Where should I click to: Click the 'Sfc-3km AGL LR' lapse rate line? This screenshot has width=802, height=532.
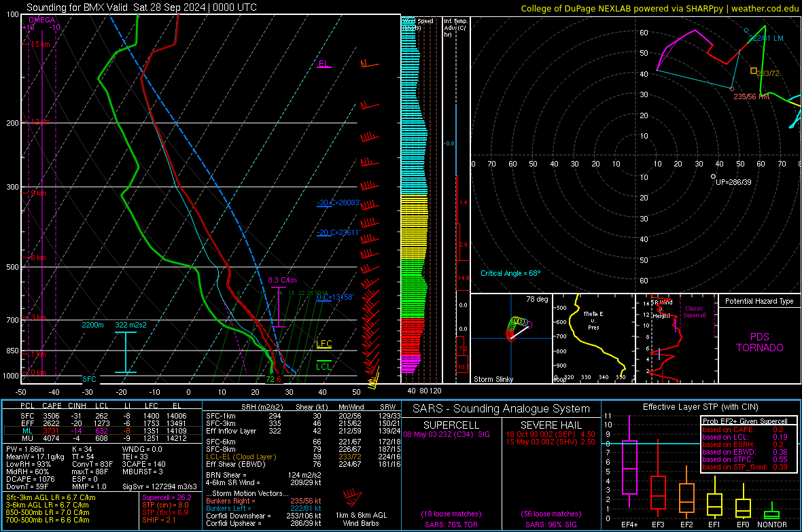coord(51,498)
